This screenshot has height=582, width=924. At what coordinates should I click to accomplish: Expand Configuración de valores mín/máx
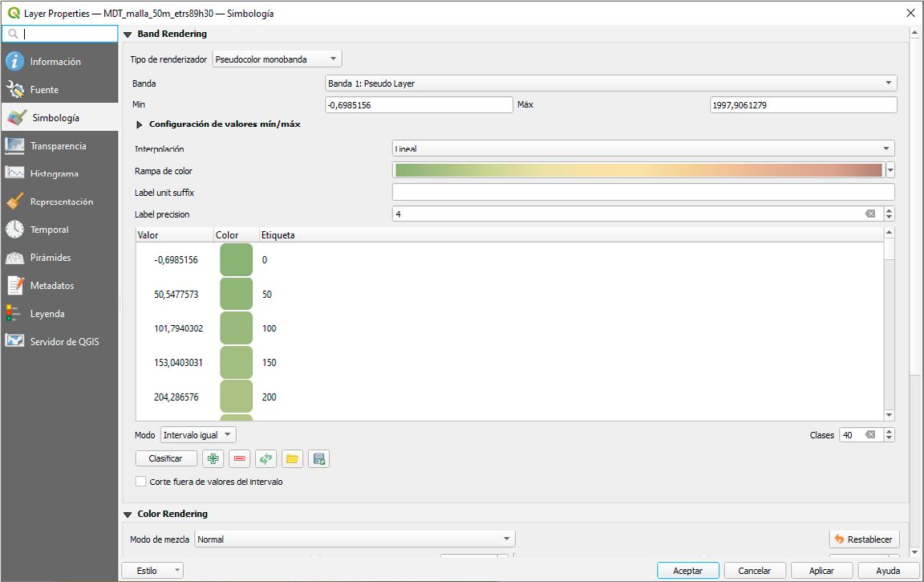click(x=140, y=124)
